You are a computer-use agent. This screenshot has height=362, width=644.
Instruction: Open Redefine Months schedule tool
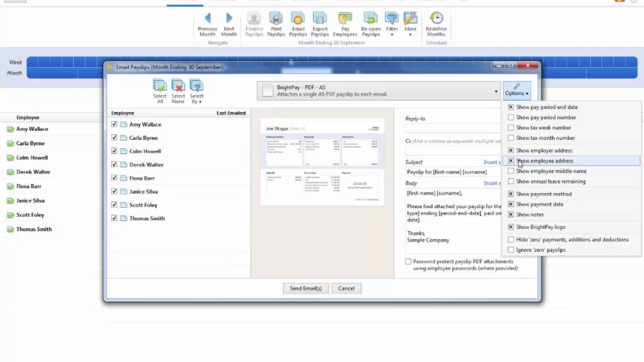pyautogui.click(x=436, y=25)
